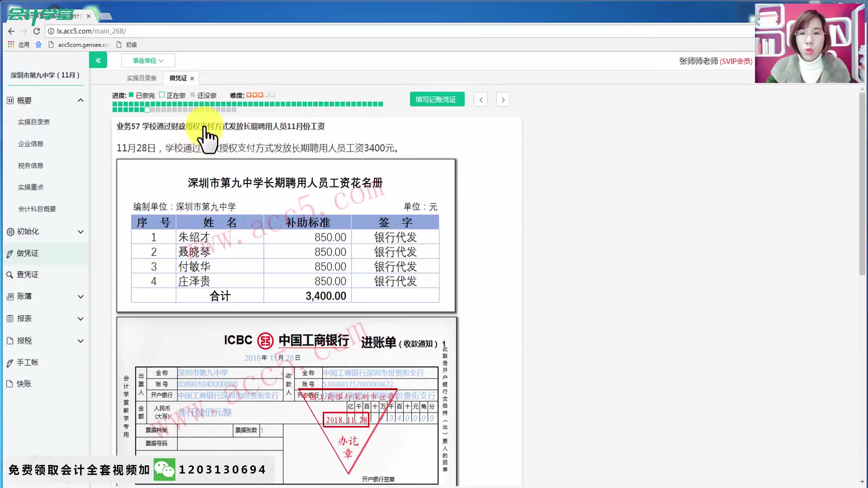The height and width of the screenshot is (488, 868).
Task: Go to next business with right arrow button
Action: click(503, 99)
